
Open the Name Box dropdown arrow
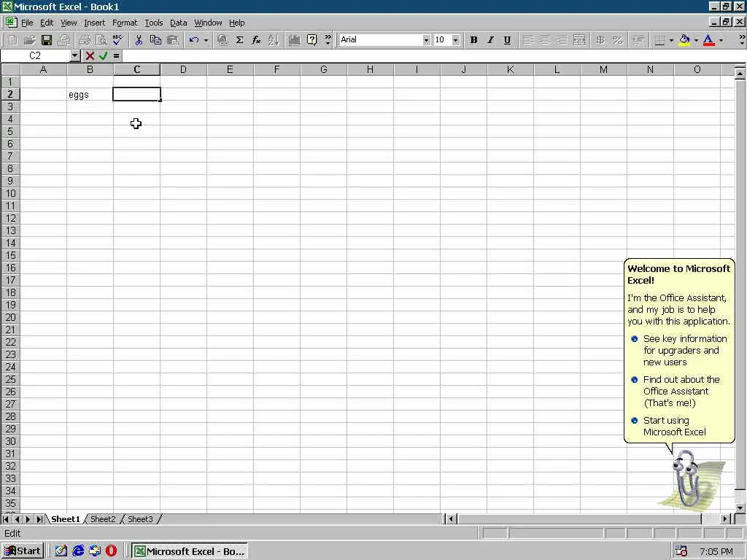tap(75, 55)
